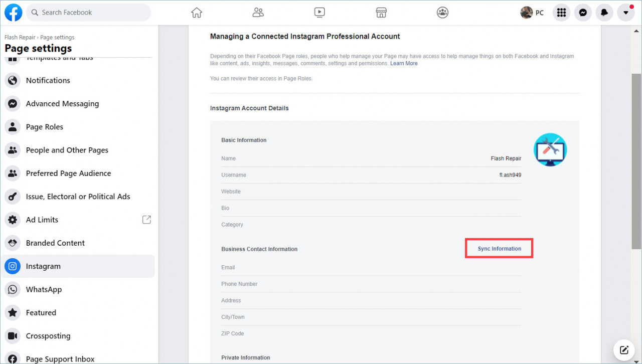This screenshot has width=642, height=364.
Task: Open the notifications bell icon
Action: (604, 13)
